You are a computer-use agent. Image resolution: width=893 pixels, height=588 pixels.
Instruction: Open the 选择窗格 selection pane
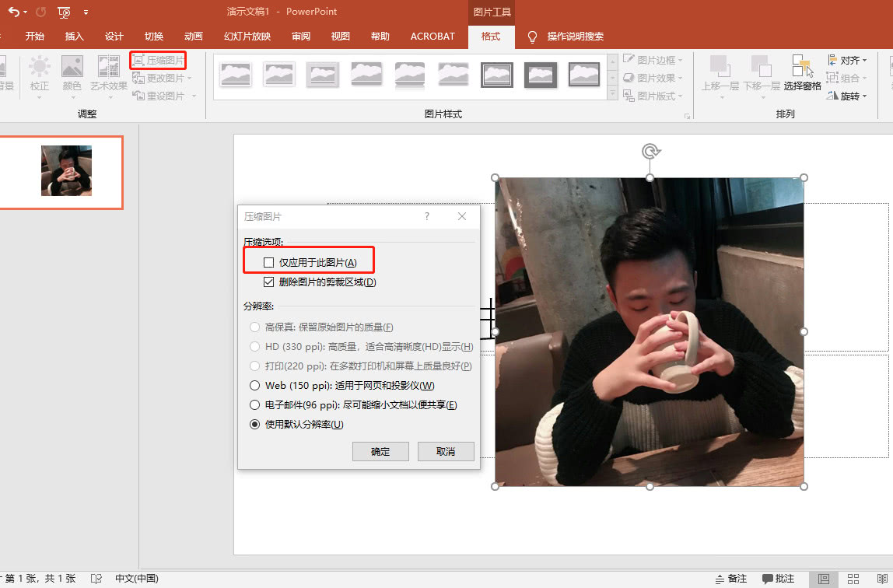(x=803, y=72)
